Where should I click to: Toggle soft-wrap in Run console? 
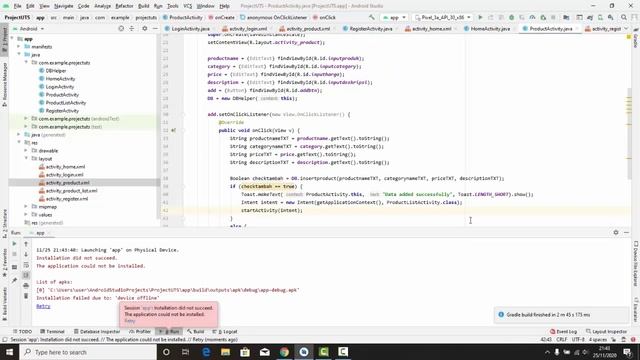point(26,265)
